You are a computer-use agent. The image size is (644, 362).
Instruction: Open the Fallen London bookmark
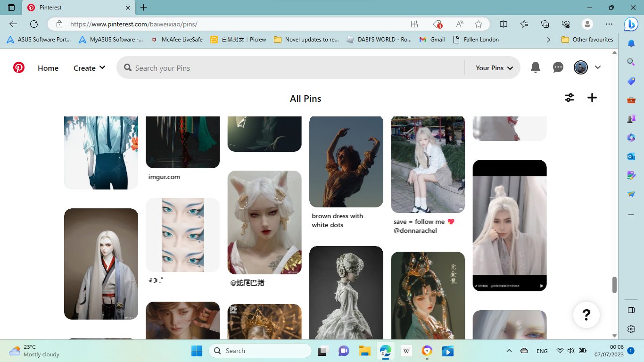pos(476,40)
